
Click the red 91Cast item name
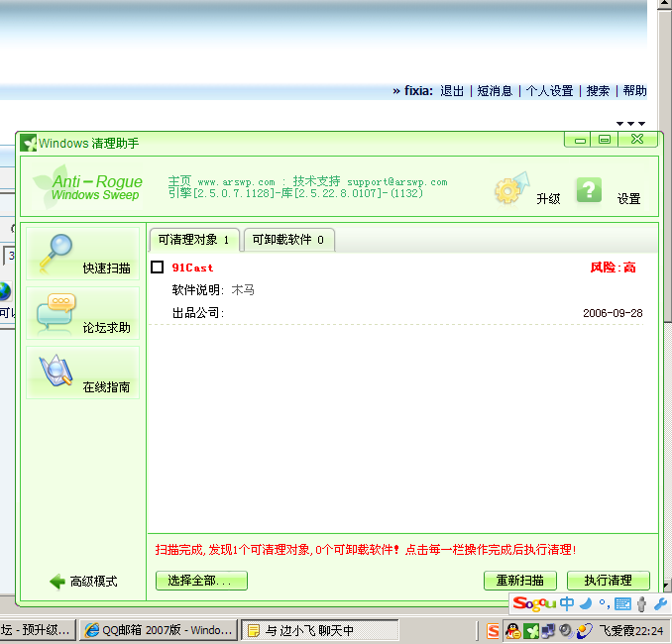pyautogui.click(x=192, y=268)
